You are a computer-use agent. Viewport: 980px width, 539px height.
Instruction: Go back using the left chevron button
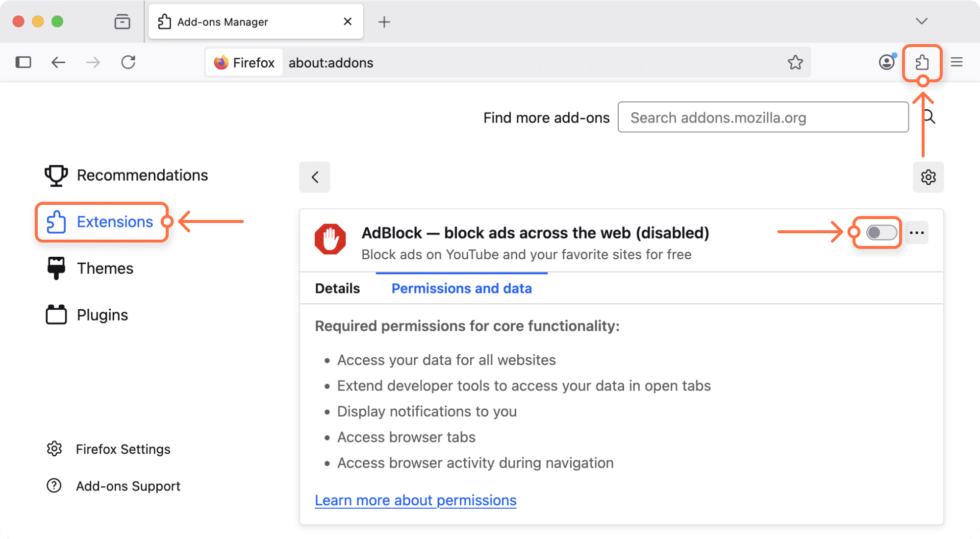click(314, 177)
